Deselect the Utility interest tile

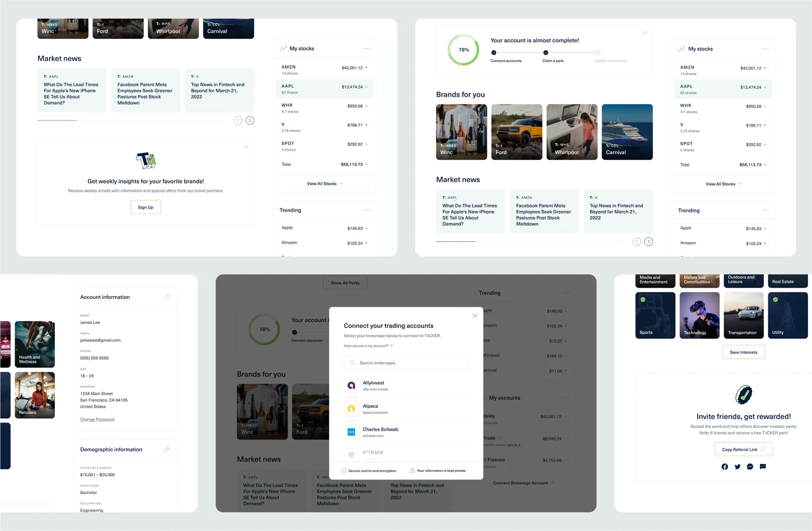click(x=787, y=315)
